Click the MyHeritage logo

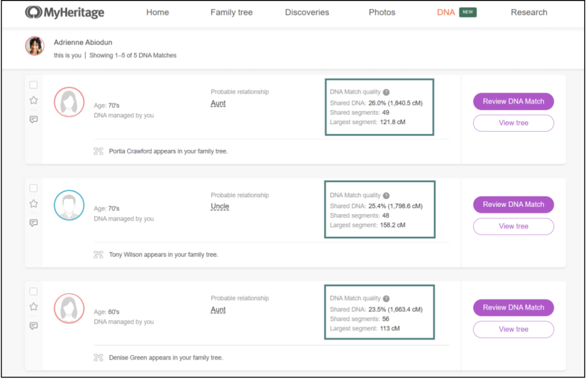tap(64, 12)
